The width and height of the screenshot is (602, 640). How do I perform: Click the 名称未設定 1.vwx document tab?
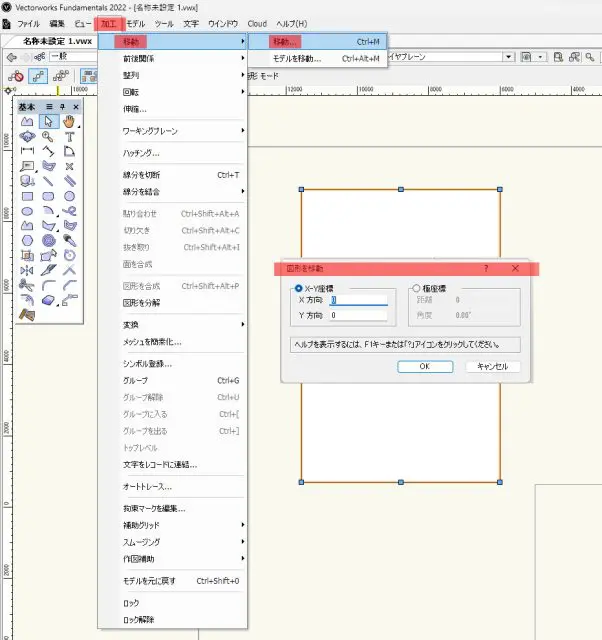(x=58, y=41)
